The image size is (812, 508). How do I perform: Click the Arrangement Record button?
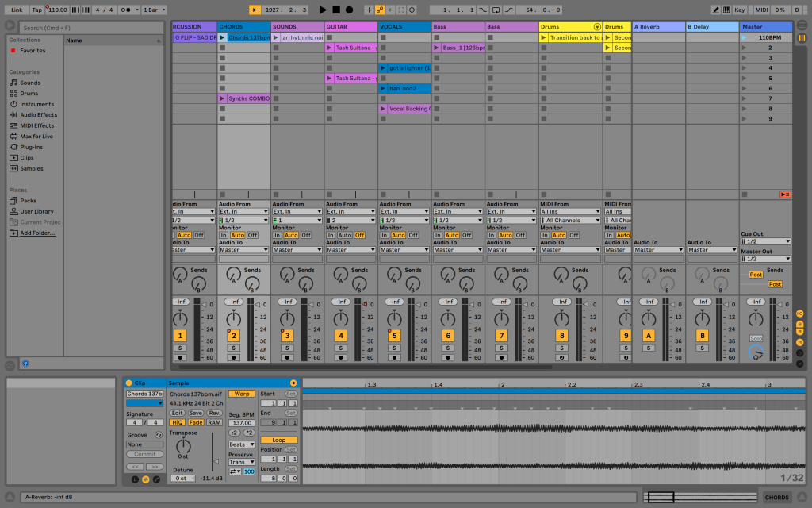click(349, 10)
